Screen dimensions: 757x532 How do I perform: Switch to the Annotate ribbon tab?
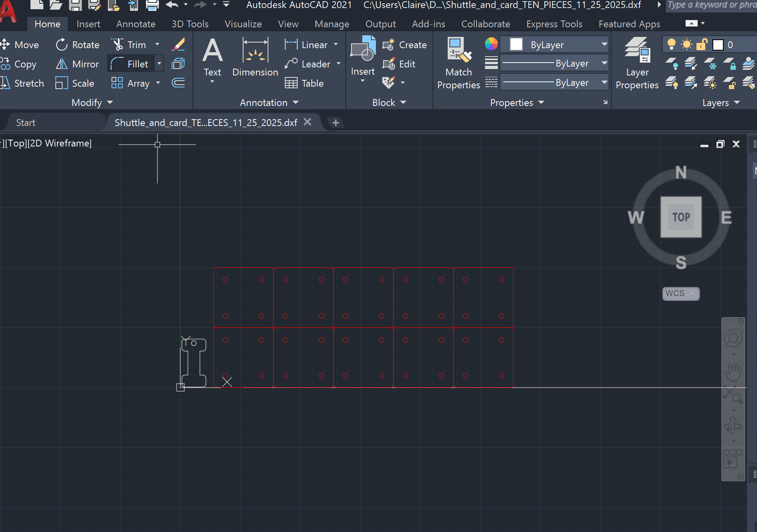136,24
